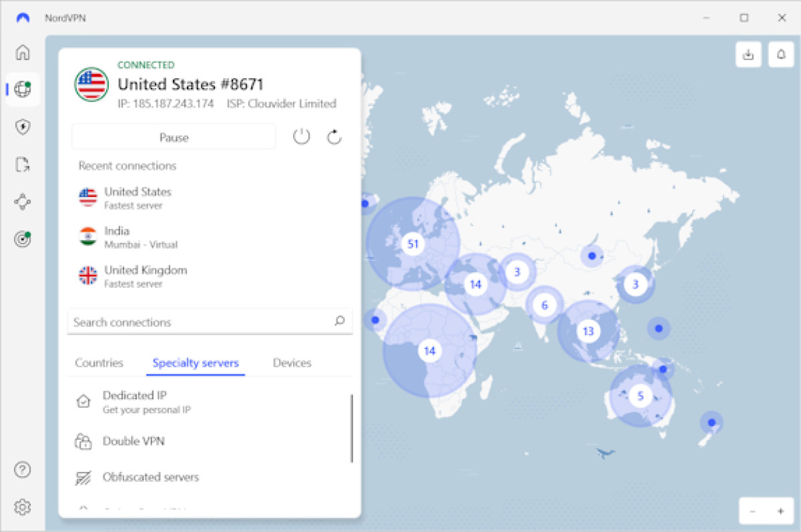Click the Obfuscated servers icon
The width and height of the screenshot is (801, 532).
83,478
